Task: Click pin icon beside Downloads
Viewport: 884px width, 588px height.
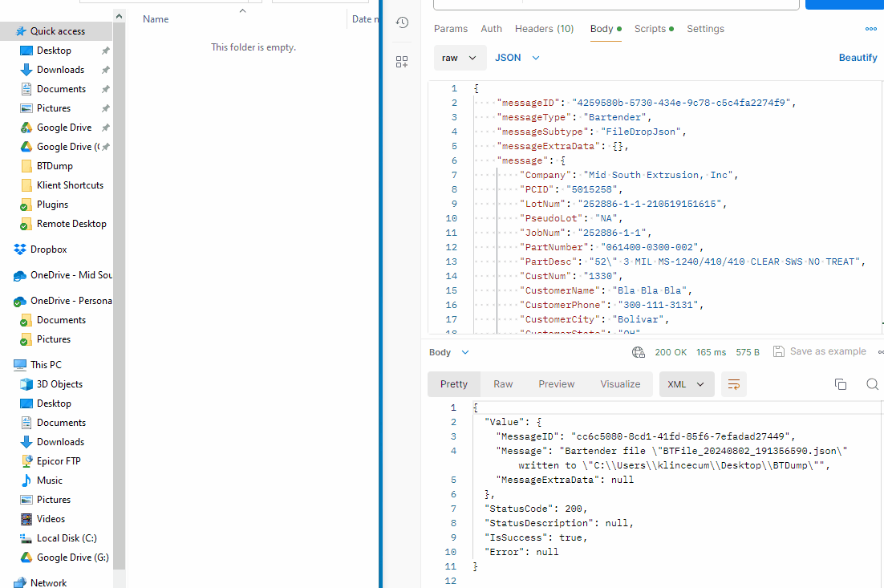Action: click(x=105, y=70)
